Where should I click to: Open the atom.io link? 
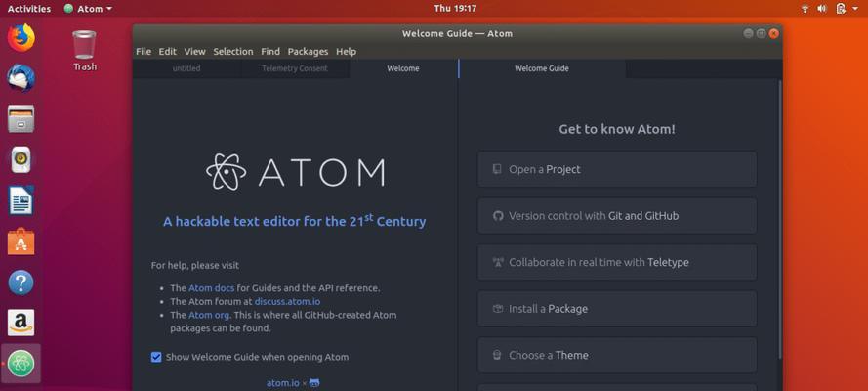pyautogui.click(x=283, y=383)
